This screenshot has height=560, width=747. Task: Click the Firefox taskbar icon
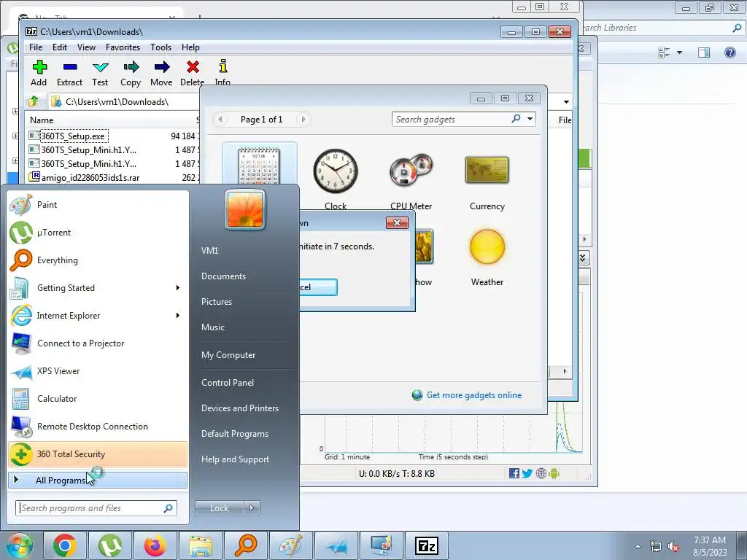click(155, 545)
